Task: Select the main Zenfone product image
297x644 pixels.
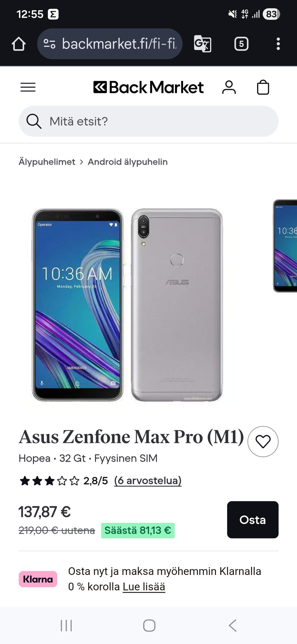Action: [127, 305]
